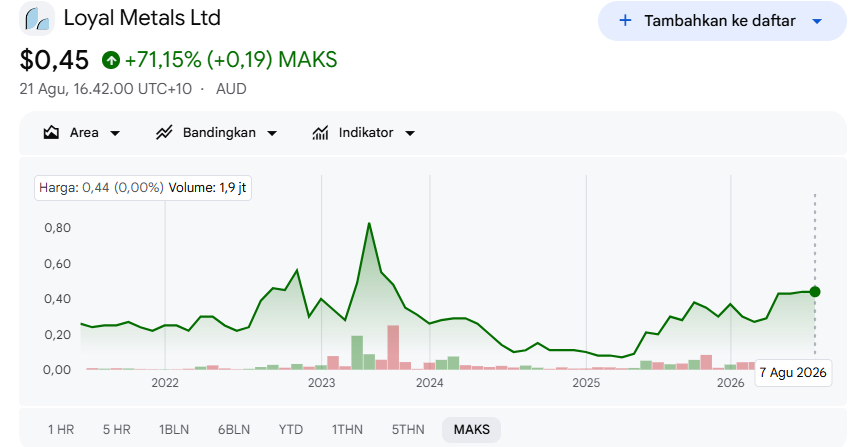Screen dimensions: 855x447
Task: Select the MAKS range tab
Action: pos(472,430)
